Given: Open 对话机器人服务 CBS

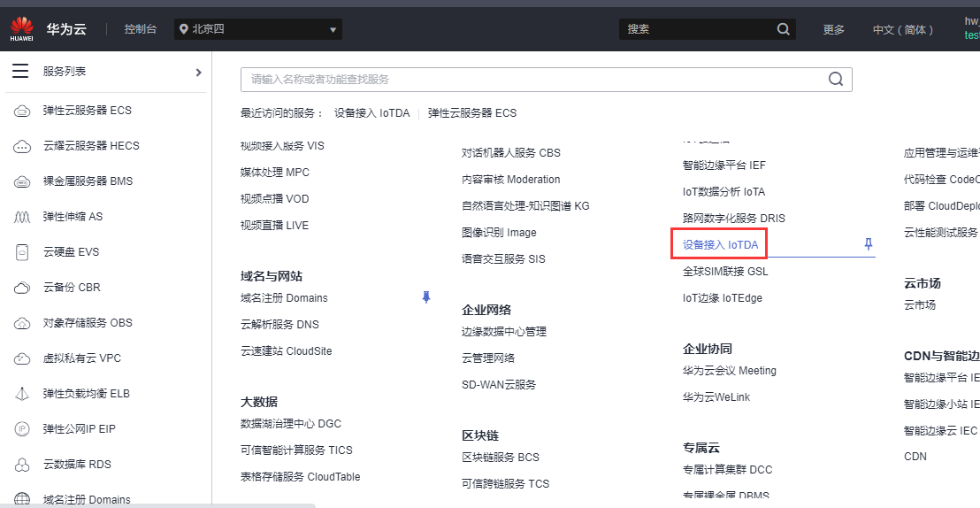Looking at the screenshot, I should [511, 152].
